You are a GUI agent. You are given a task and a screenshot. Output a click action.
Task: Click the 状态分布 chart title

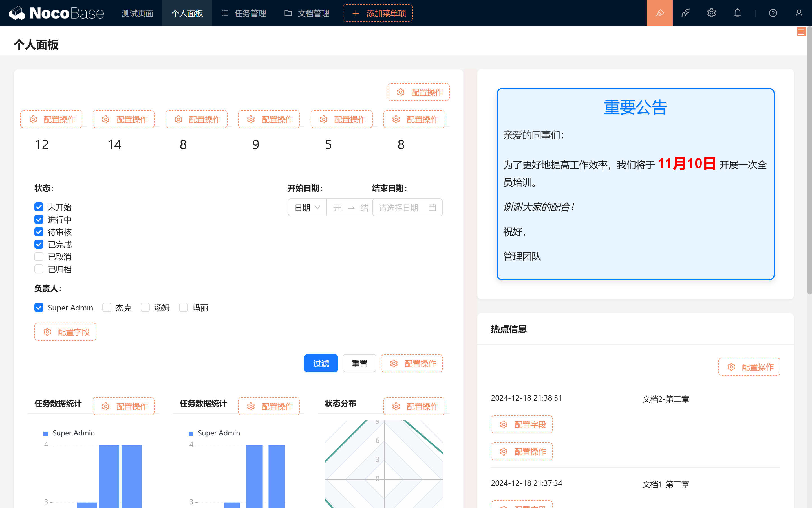(340, 404)
